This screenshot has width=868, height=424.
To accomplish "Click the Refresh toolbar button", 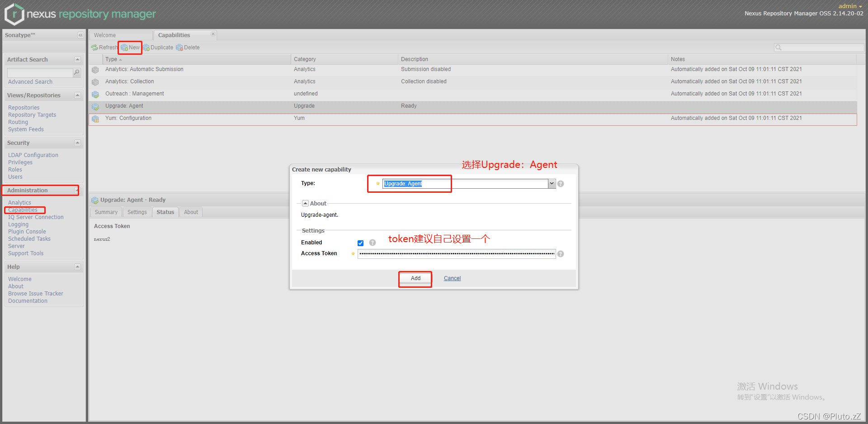I will pos(104,48).
